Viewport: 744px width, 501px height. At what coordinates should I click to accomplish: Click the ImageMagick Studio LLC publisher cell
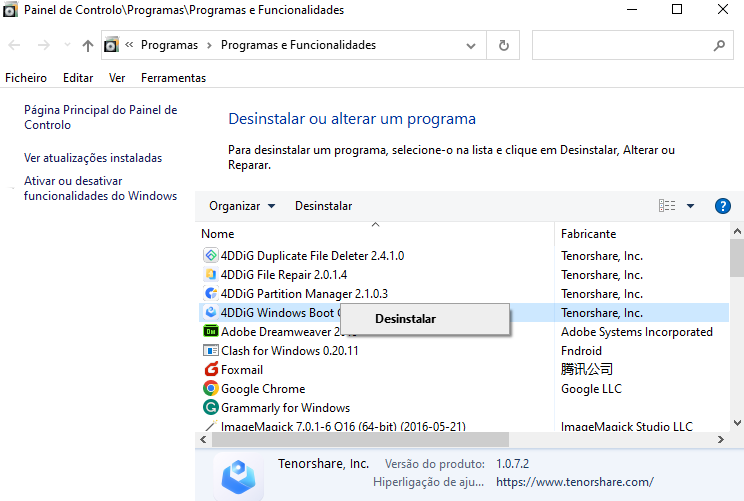[x=627, y=426]
